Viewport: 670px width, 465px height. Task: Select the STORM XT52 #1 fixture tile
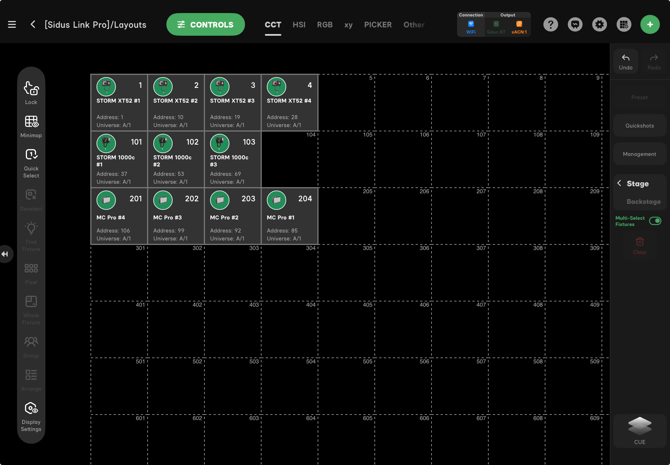[119, 102]
